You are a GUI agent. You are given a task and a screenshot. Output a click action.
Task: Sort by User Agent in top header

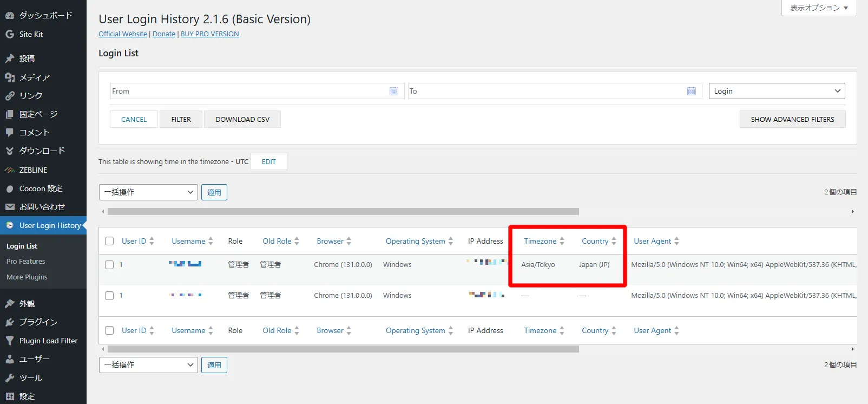point(652,241)
